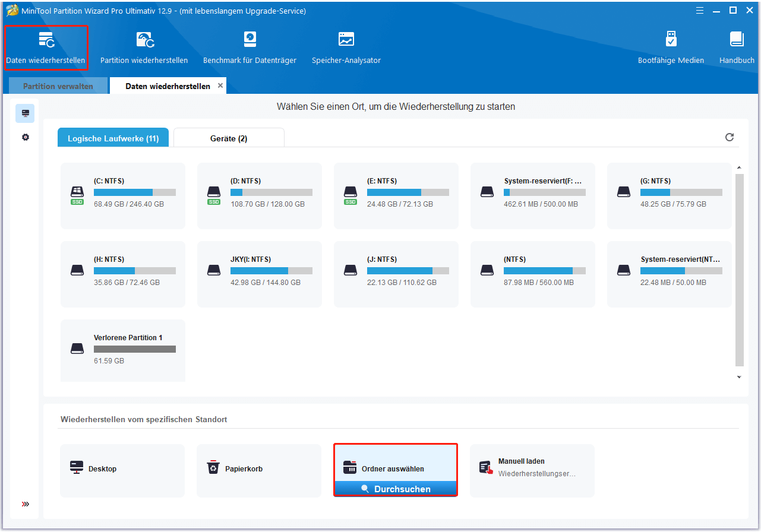
Task: Click the Wiederherstellungsser... subtitle text
Action: click(537, 474)
